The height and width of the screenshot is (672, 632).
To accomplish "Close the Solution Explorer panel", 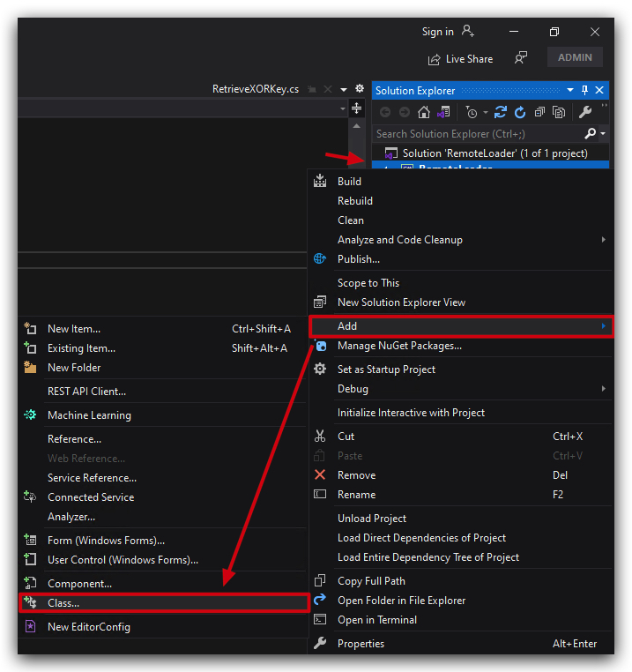I will (599, 90).
